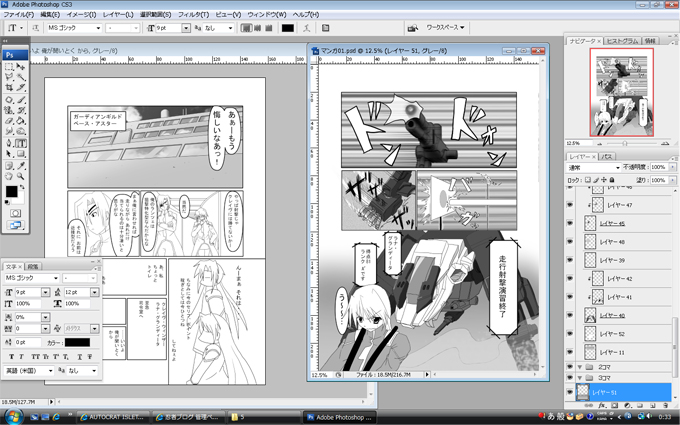Select the Lasso tool
Screen dimensions: 680x425
point(9,77)
